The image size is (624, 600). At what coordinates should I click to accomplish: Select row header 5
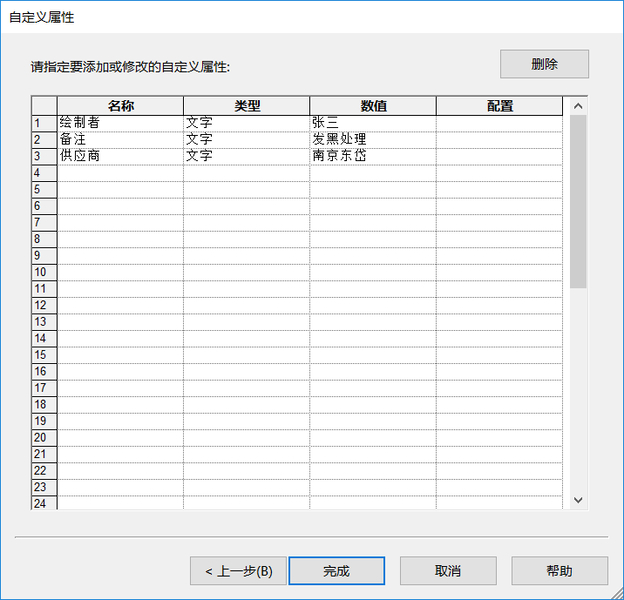pos(44,189)
